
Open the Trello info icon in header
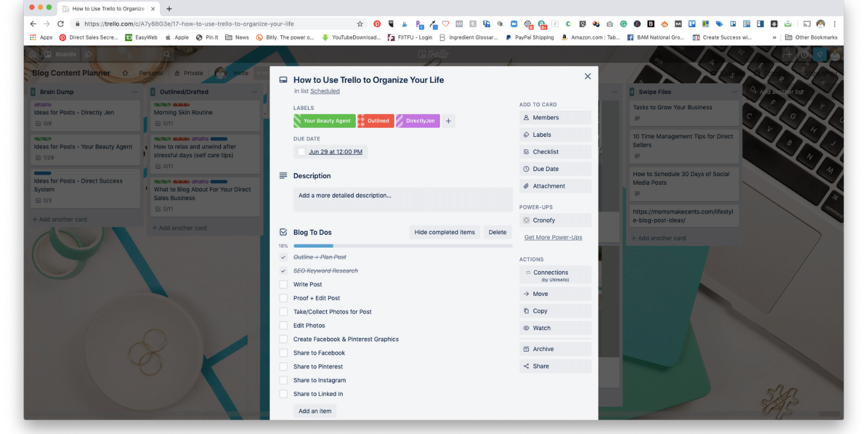[804, 54]
